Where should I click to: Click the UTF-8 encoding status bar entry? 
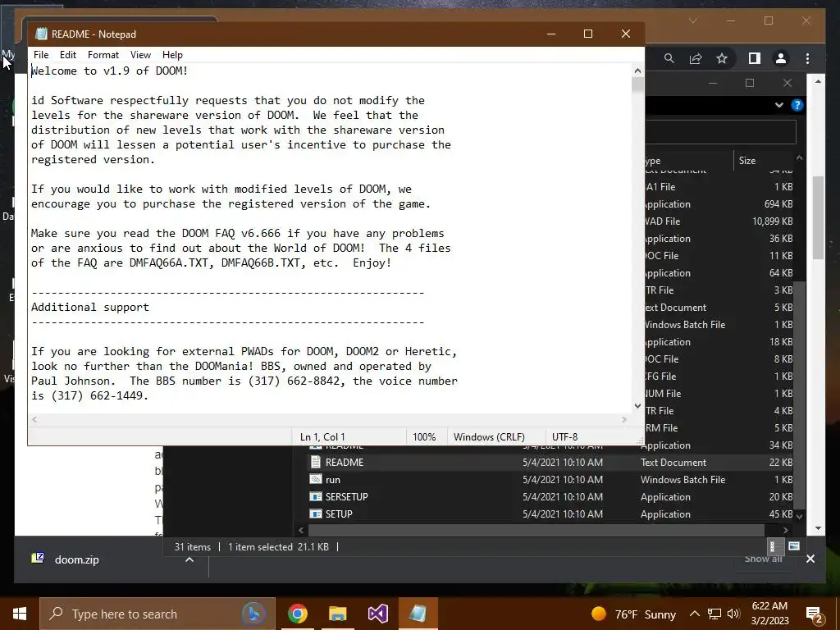(x=564, y=436)
